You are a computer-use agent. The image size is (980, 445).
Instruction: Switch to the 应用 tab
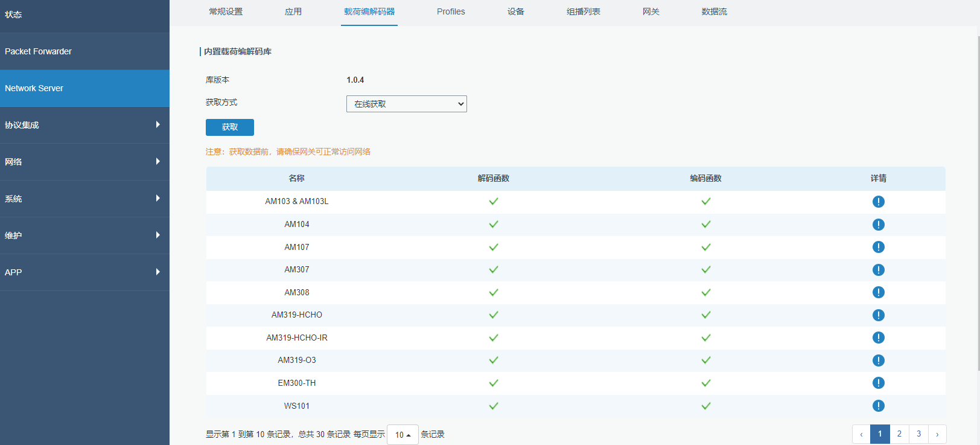(x=293, y=11)
